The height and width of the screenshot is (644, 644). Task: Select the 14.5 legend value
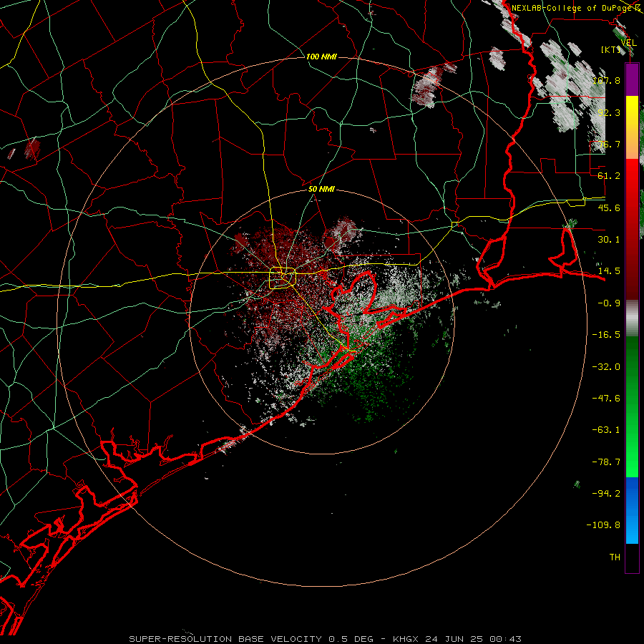609,271
